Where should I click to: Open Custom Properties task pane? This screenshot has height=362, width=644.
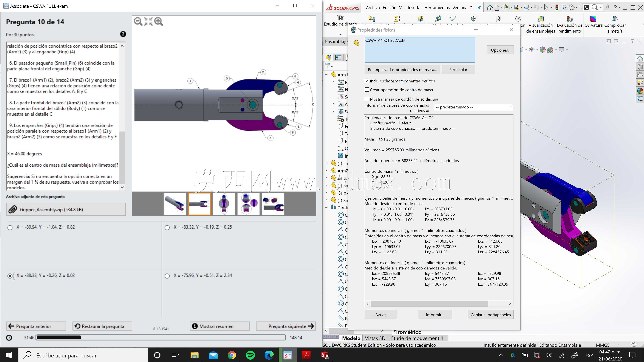(640, 99)
